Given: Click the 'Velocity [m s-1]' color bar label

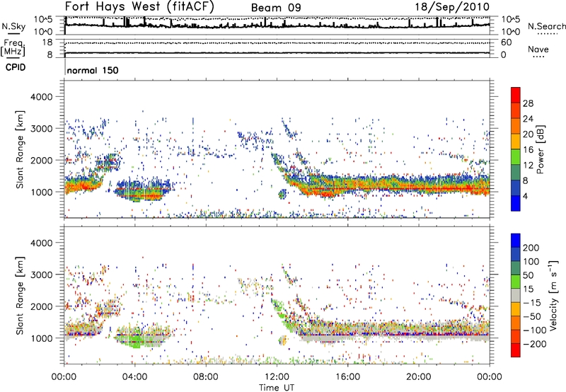Looking at the screenshot, I should [x=553, y=295].
